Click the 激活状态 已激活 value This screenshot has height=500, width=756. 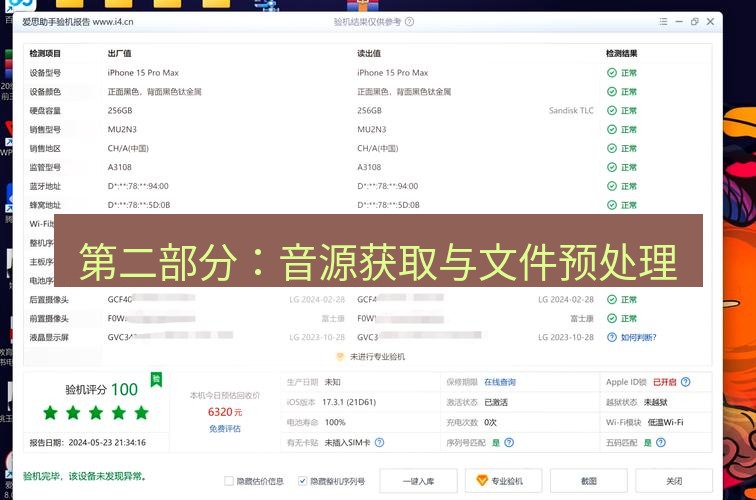[x=496, y=402]
